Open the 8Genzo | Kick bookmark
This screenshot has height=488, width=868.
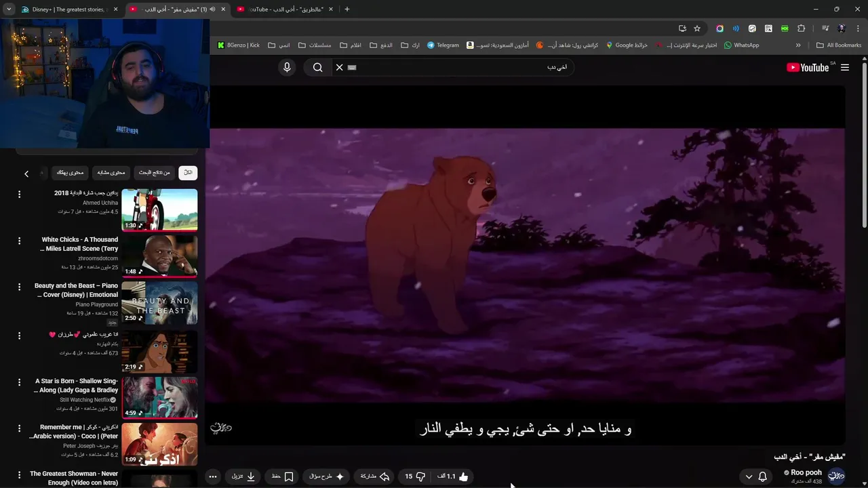click(239, 45)
